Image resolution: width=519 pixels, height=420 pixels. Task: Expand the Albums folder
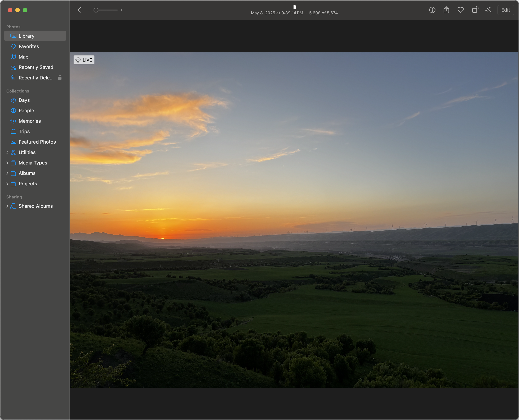(7, 173)
